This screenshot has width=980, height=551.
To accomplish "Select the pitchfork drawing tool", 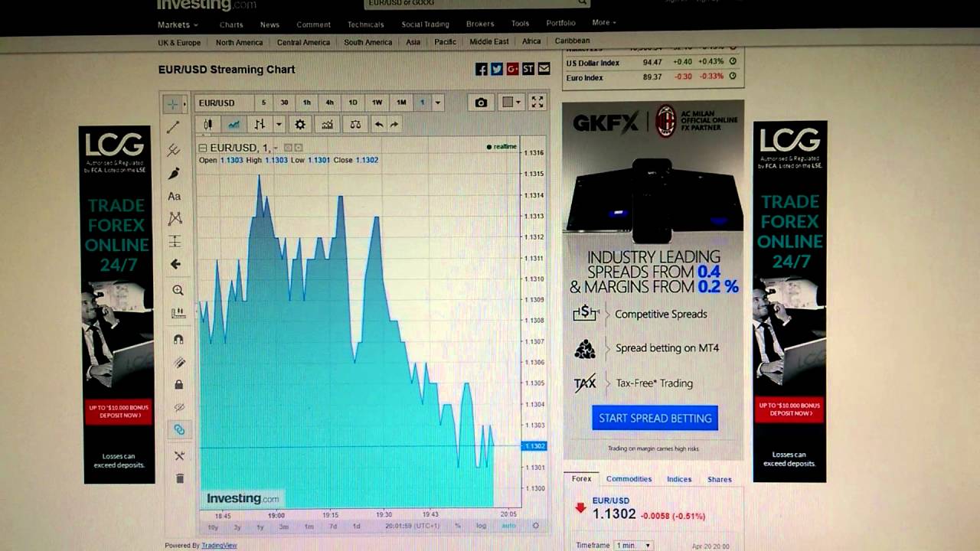I will 174,150.
